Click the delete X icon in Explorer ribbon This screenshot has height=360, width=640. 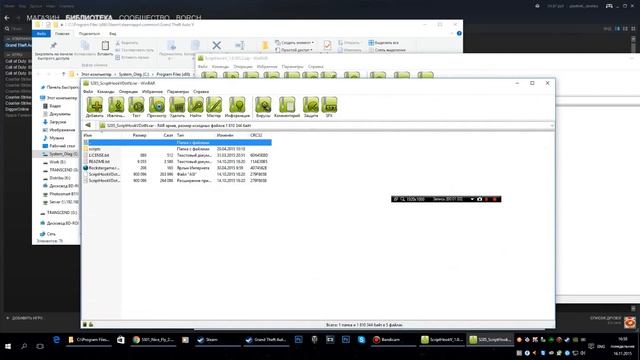point(217,45)
